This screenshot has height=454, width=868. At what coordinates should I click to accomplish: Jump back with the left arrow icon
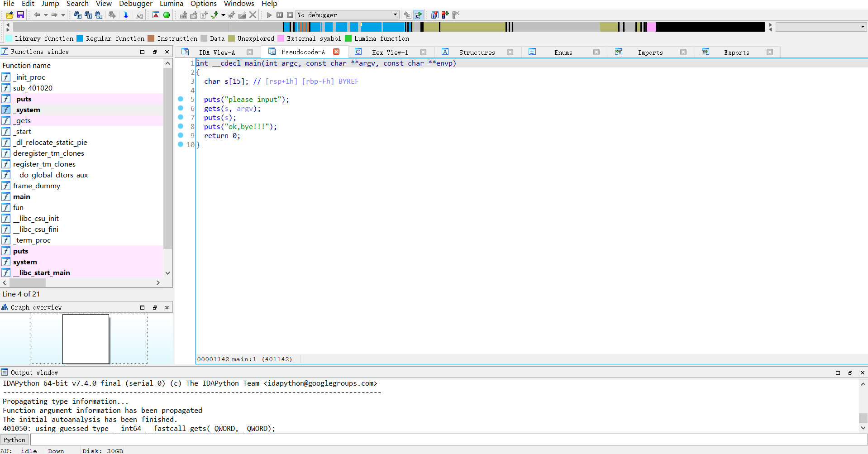pyautogui.click(x=37, y=15)
